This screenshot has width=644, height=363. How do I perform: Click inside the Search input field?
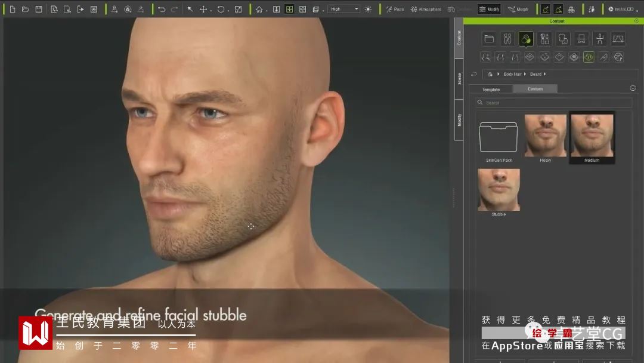[553, 102]
